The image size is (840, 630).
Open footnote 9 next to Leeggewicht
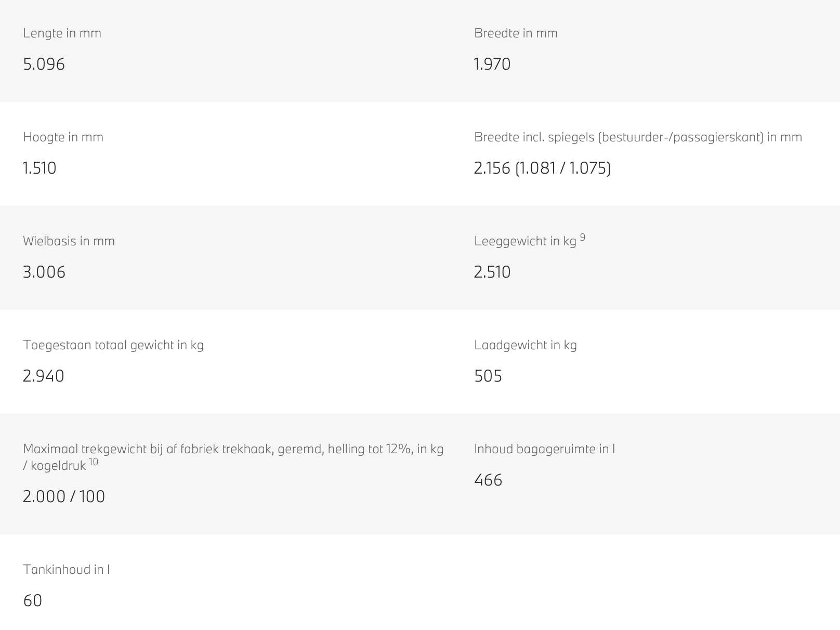pyautogui.click(x=583, y=238)
